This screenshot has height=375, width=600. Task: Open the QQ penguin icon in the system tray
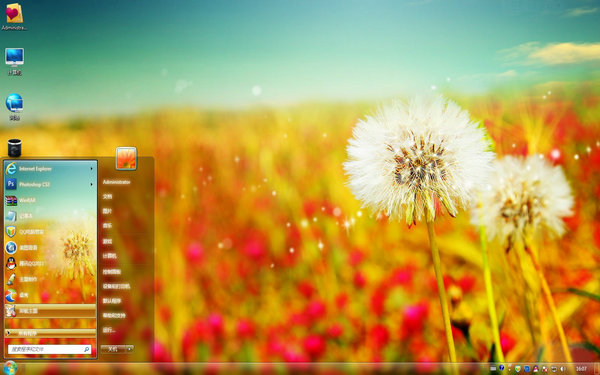(x=536, y=369)
